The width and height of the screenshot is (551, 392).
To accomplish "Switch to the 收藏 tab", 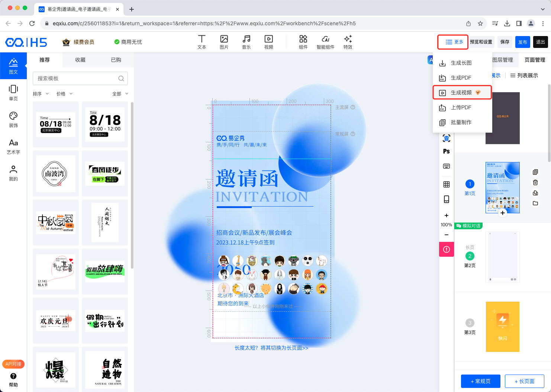I will tap(80, 60).
